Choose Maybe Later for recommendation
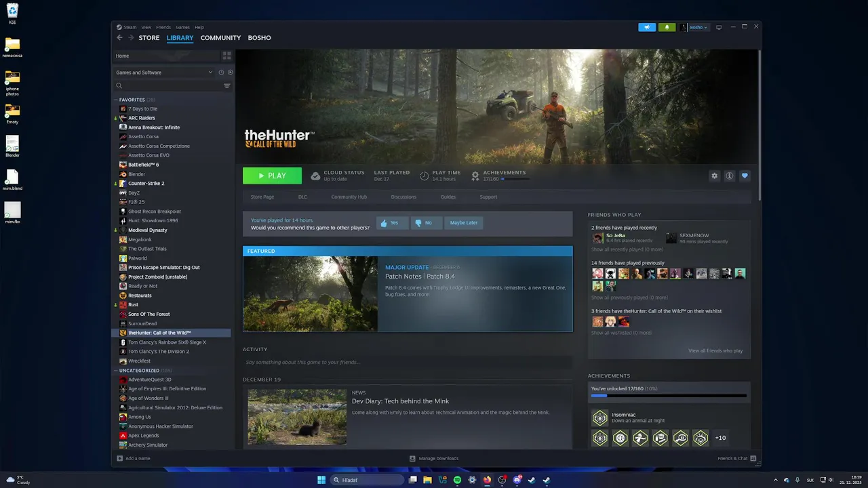 (x=464, y=222)
